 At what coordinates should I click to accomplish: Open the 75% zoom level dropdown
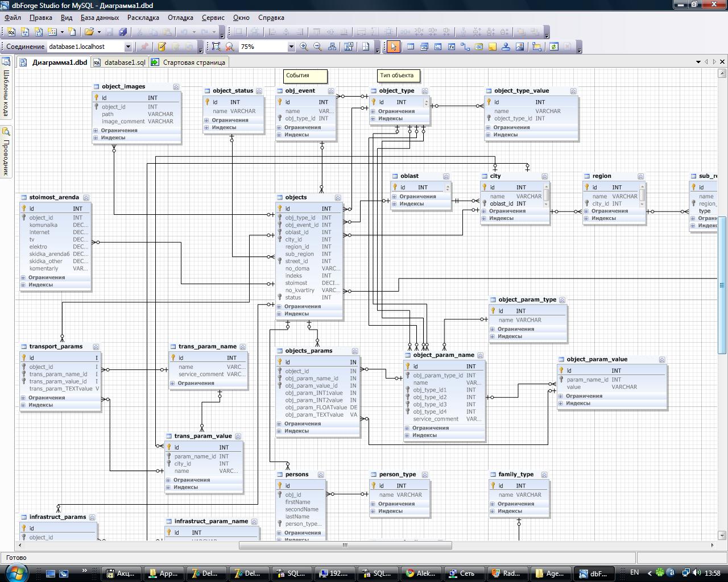tap(291, 47)
